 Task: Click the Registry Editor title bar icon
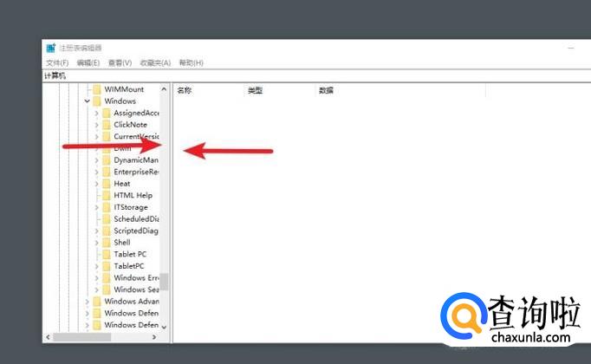coord(51,48)
